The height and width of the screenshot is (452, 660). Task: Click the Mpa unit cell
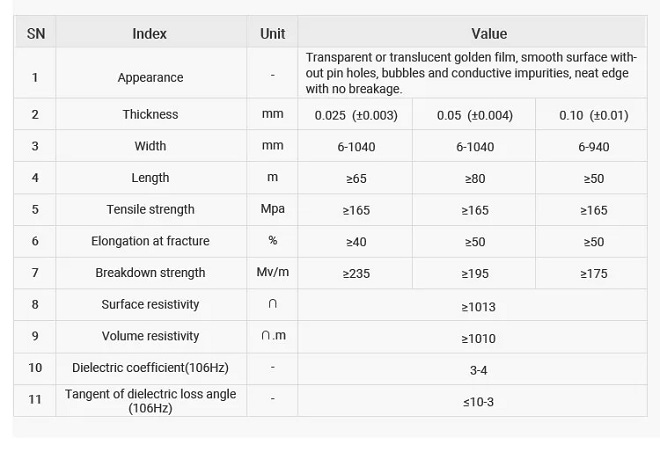tap(272, 209)
